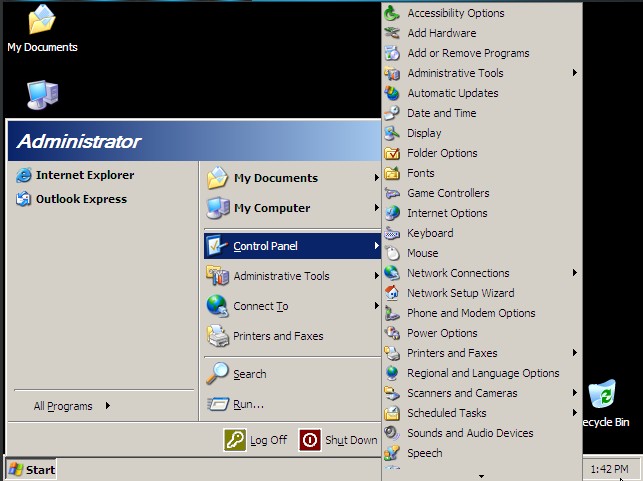Click the Speech label
Screen dimensions: 643x481
[x=424, y=453]
